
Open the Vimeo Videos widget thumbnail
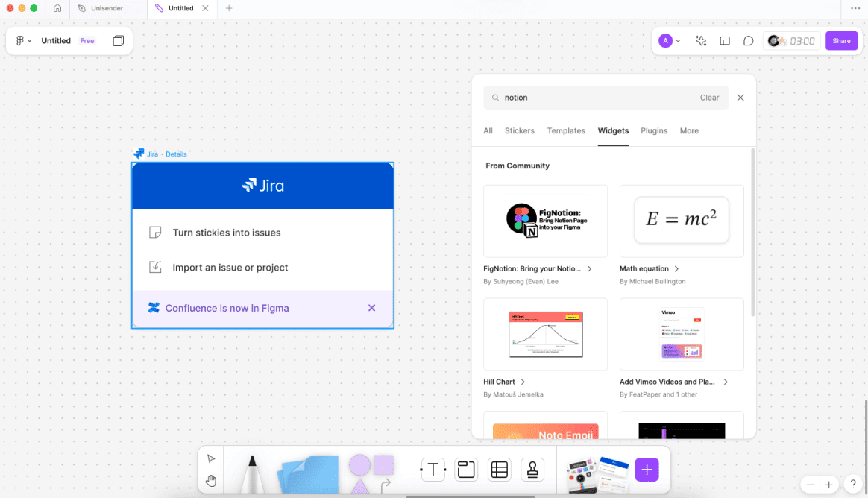[x=682, y=334]
